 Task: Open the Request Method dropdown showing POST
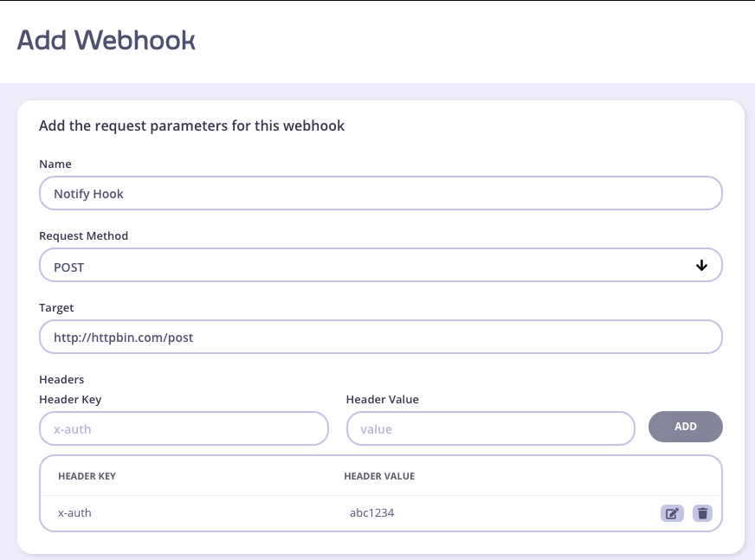coord(381,267)
